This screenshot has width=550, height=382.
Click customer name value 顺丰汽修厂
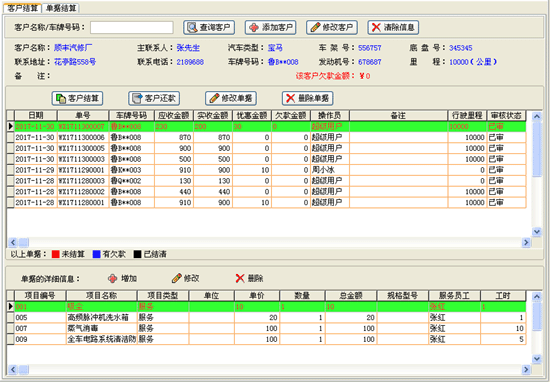click(73, 48)
